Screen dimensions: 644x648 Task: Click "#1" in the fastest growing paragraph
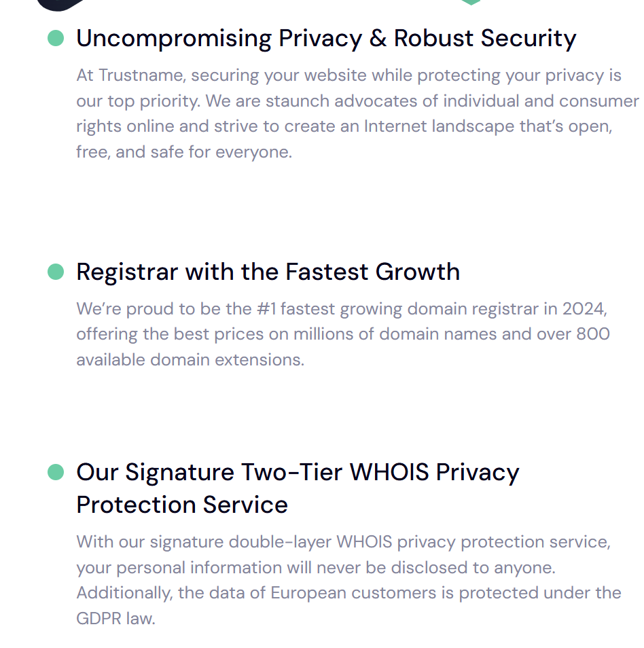point(266,309)
